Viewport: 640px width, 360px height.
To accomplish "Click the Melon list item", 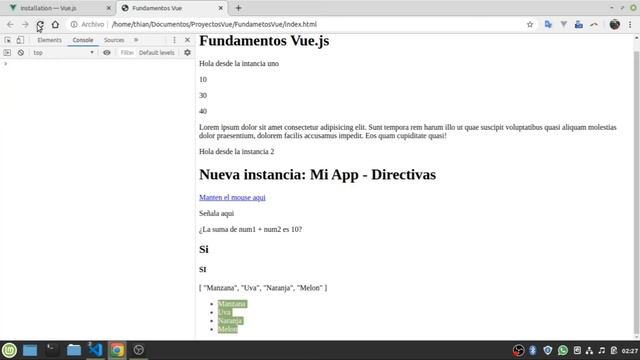I will 228,329.
